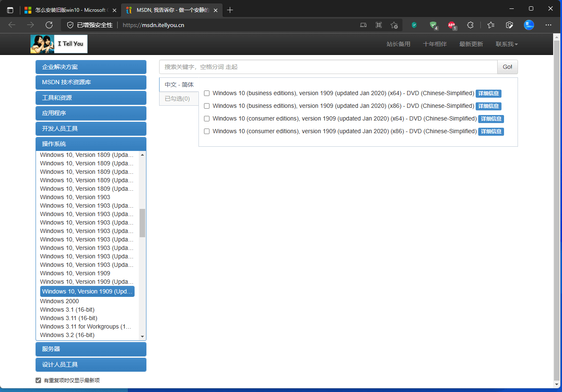Select Windows 3.11 (16-bit) entry

[x=69, y=318]
